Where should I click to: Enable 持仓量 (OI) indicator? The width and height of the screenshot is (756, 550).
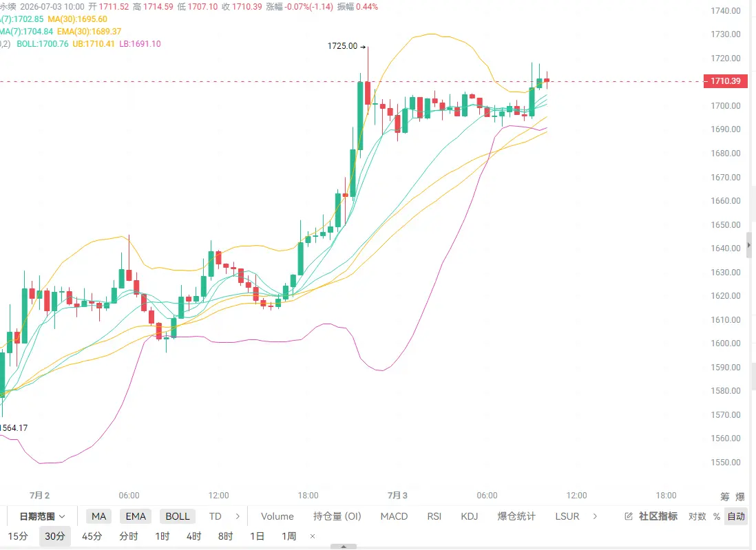click(x=337, y=516)
